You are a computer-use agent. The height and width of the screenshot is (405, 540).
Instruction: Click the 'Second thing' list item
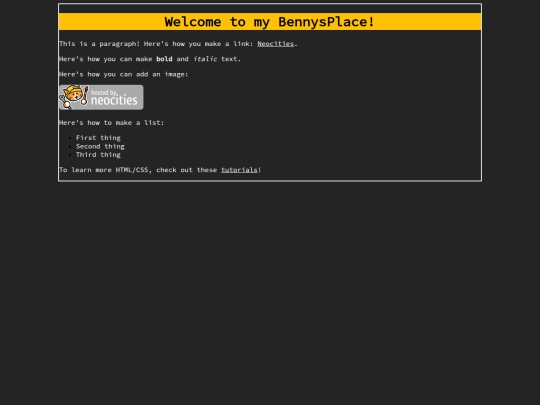point(100,146)
